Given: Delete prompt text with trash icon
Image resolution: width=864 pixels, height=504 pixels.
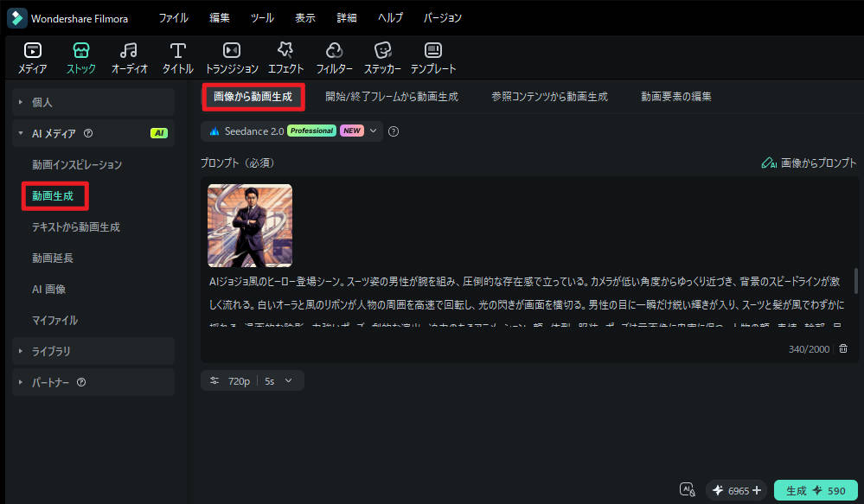Looking at the screenshot, I should [x=843, y=348].
